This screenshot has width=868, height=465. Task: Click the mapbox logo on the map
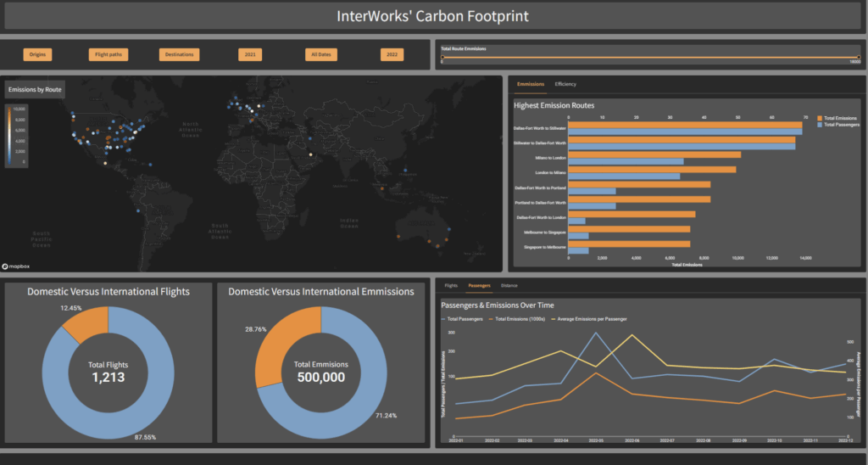(x=16, y=266)
